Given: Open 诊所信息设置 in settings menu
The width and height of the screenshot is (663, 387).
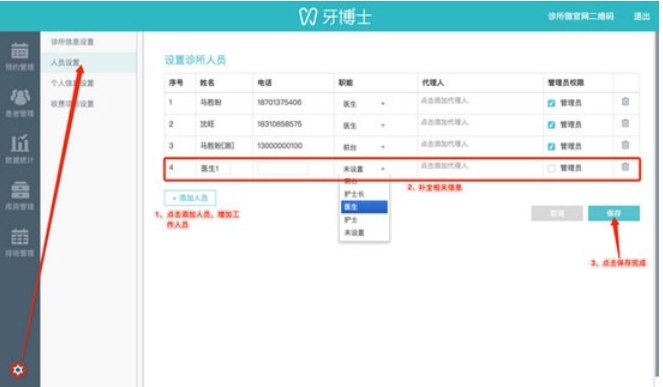Looking at the screenshot, I should click(x=72, y=42).
